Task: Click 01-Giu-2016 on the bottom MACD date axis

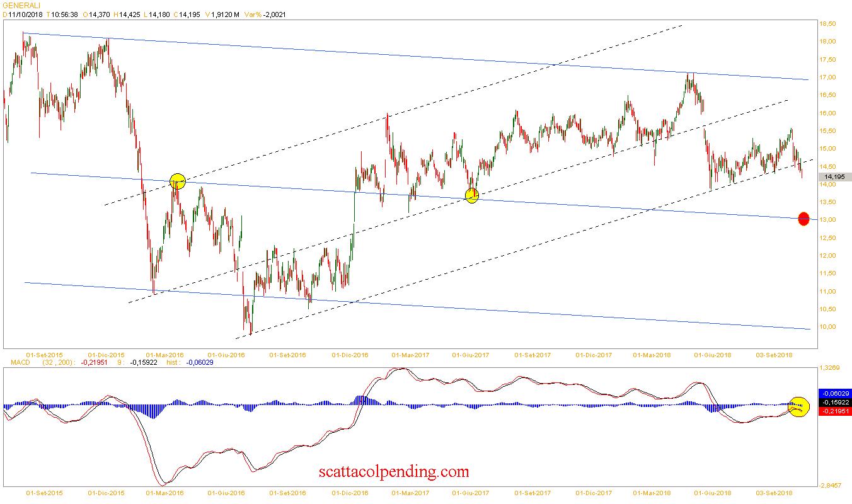Action: [226, 492]
